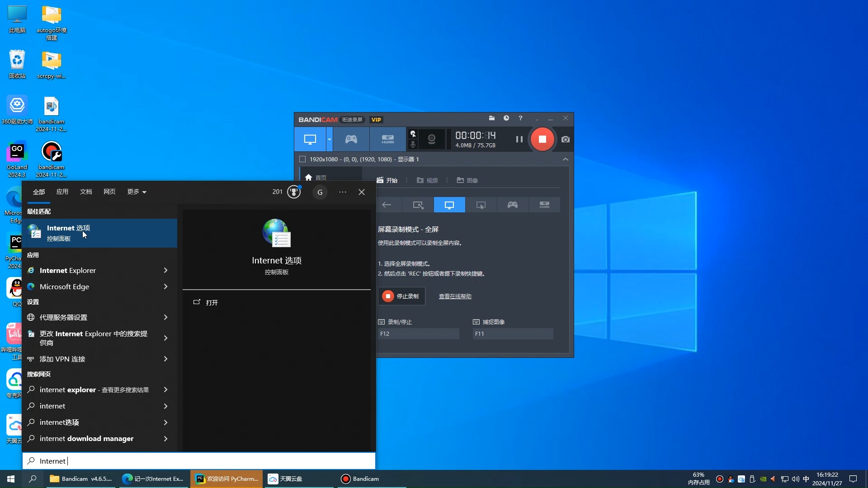Select the 网页 search tab
This screenshot has height=488, width=868.
(109, 192)
